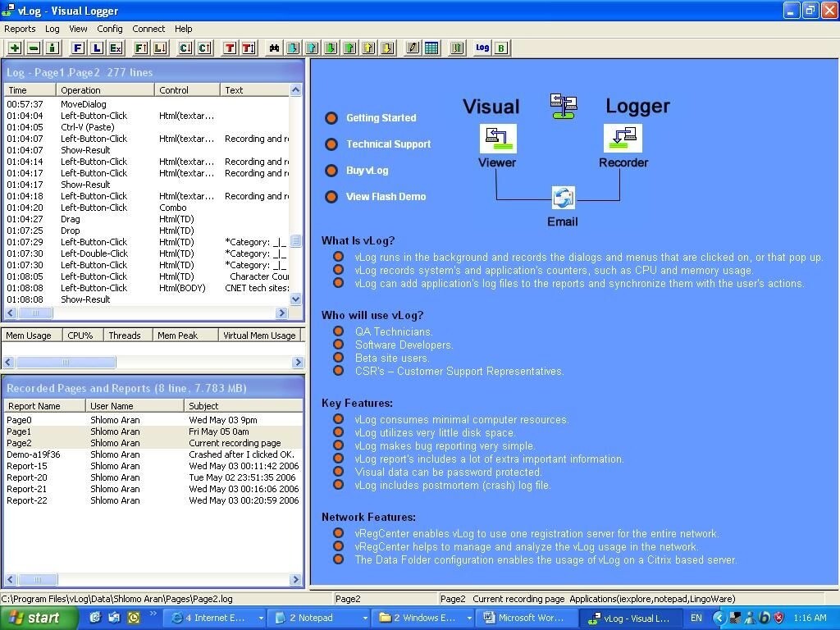Open the Log menu
Viewport: 840px width, 630px height.
[52, 29]
